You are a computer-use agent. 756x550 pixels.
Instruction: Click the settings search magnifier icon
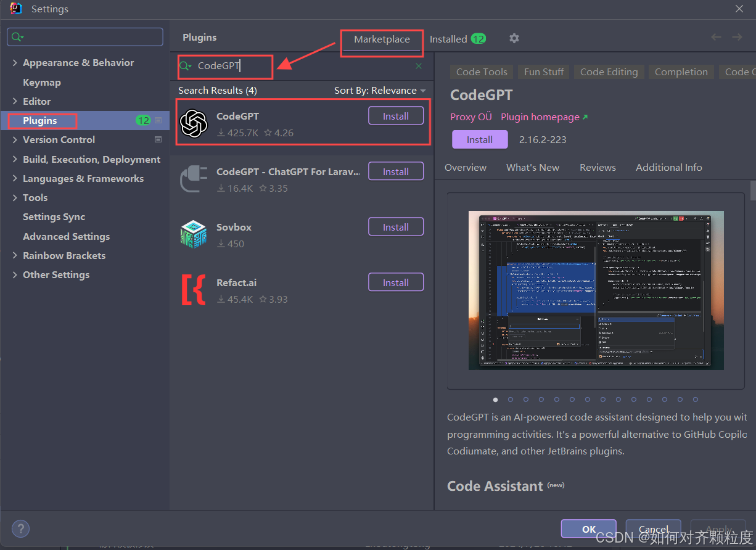tap(18, 37)
